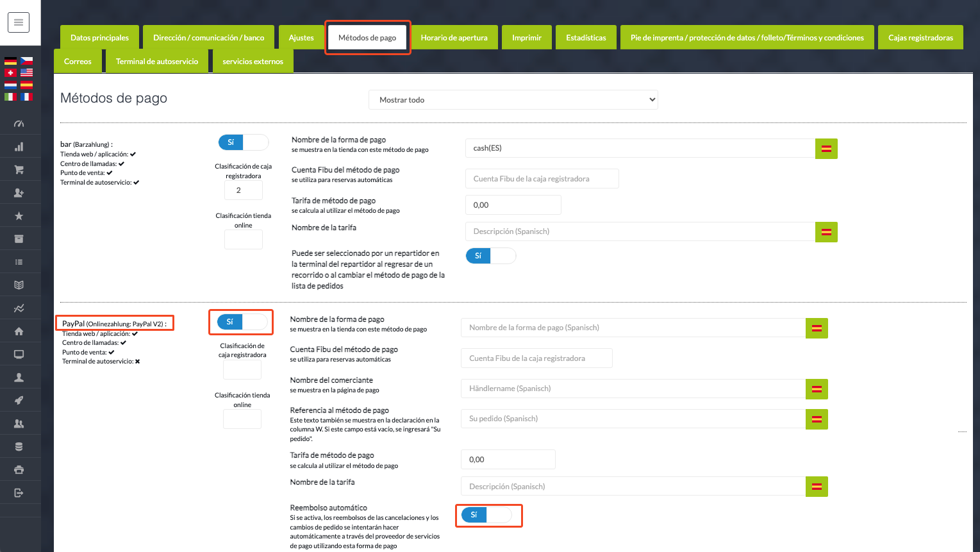Click the PayPal Nombre de la forma de pago field

[633, 328]
